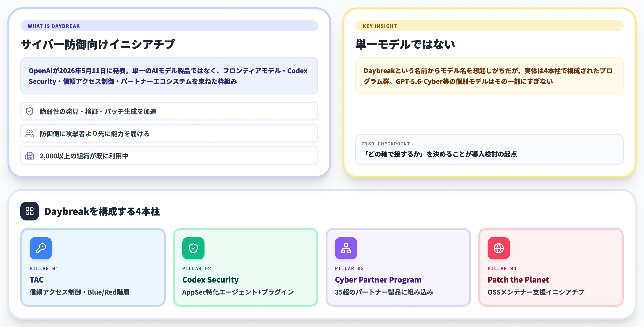Click the PILLAR 02 label
The width and height of the screenshot is (644, 327).
(197, 268)
